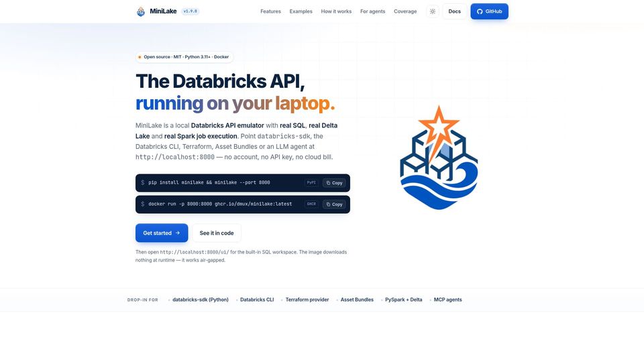Click the Open source MIT Python Docker badge
Viewport: 644px width, 362px height.
coord(184,57)
